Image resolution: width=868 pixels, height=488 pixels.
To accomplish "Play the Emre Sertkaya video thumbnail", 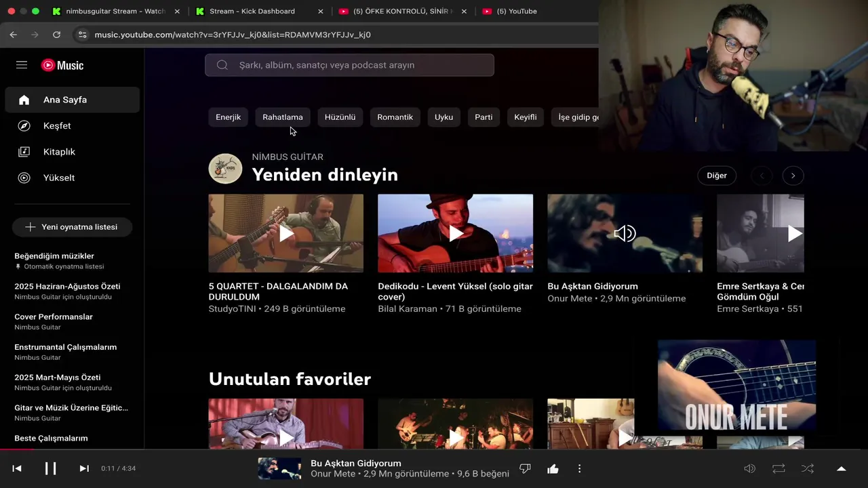I will 760,233.
